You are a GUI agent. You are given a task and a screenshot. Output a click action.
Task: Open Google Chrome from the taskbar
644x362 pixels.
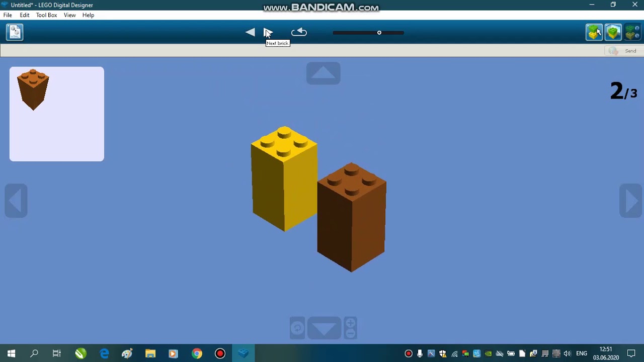click(197, 353)
